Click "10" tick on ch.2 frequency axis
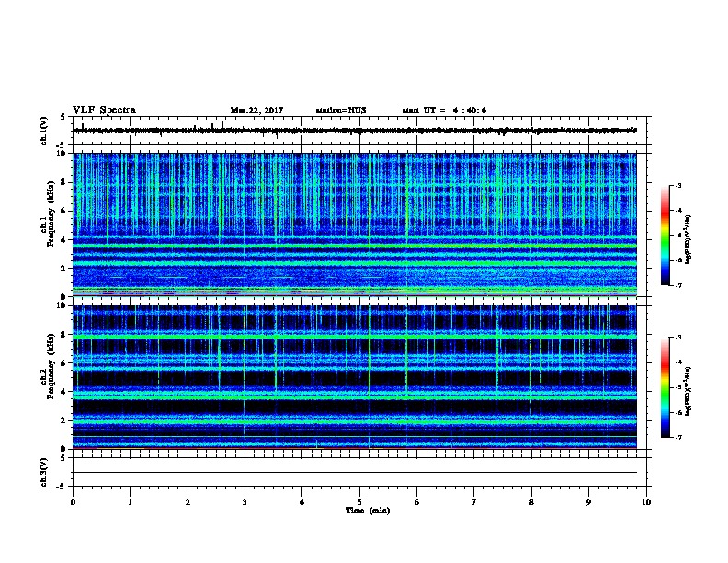Screen dimensions: 728x563 click(62, 305)
